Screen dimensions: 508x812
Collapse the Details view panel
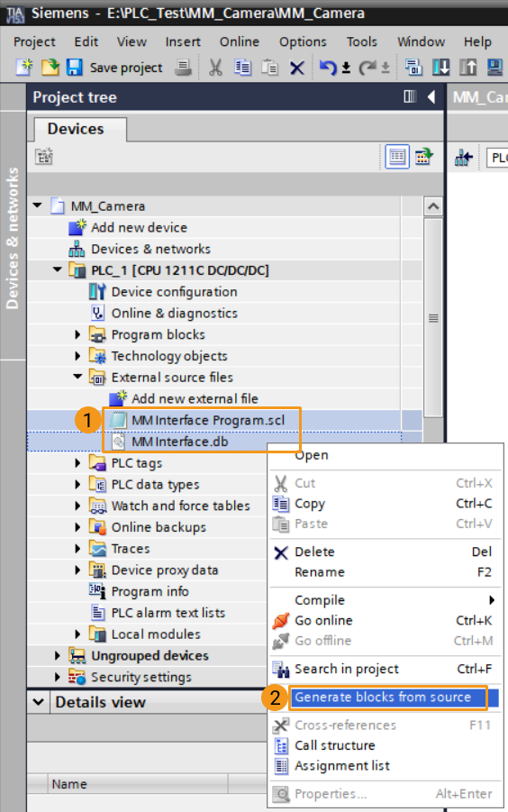click(38, 702)
